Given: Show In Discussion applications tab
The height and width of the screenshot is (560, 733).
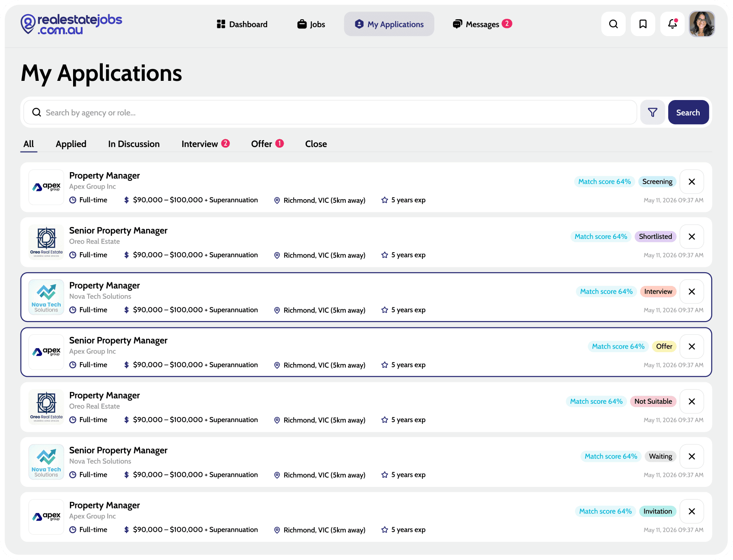Looking at the screenshot, I should coord(134,144).
